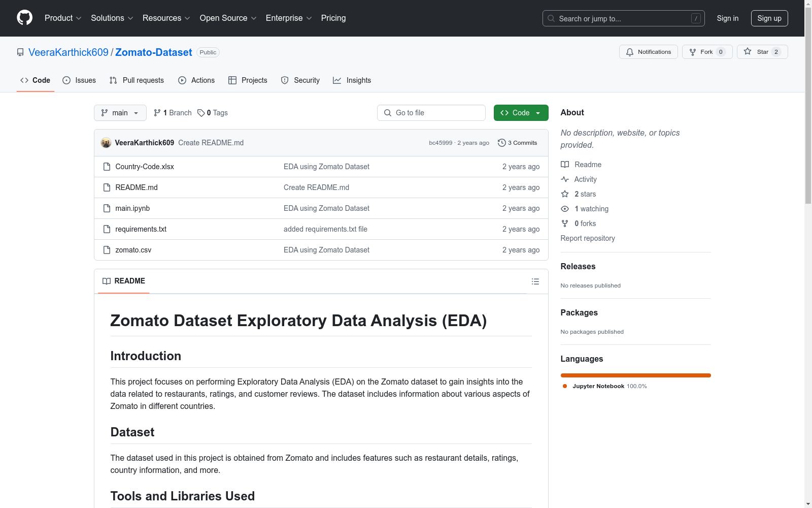Expand the Solutions menu

[x=112, y=18]
